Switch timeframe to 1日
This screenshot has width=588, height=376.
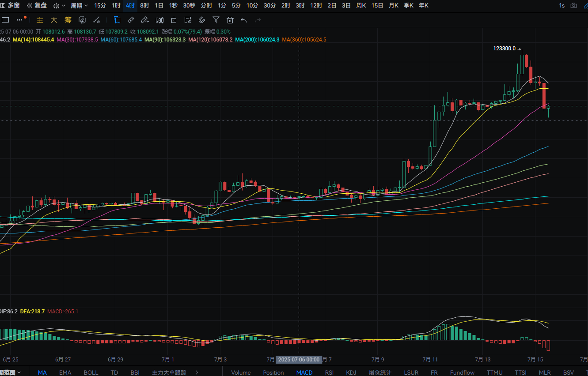[159, 5]
